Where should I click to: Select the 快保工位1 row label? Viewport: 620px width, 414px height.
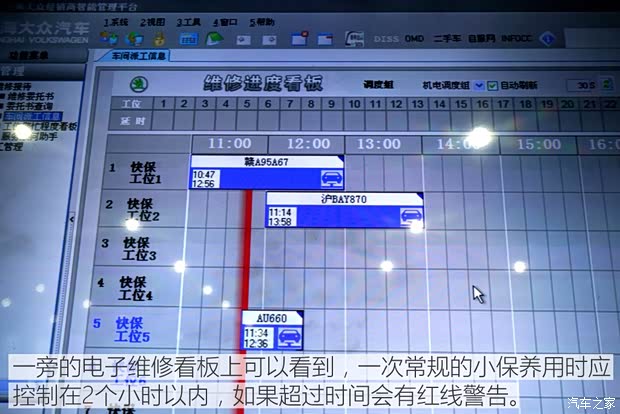[x=146, y=173]
